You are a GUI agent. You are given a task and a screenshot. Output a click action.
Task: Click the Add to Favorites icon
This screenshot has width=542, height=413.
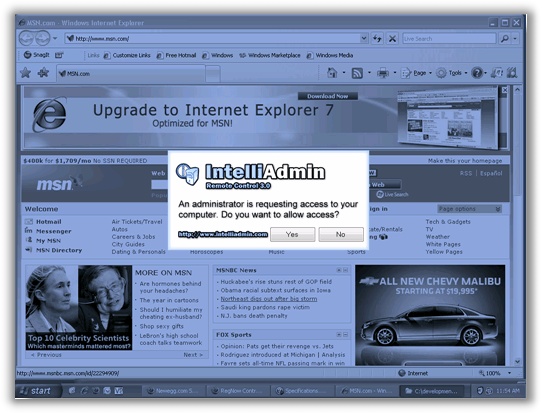coord(43,73)
